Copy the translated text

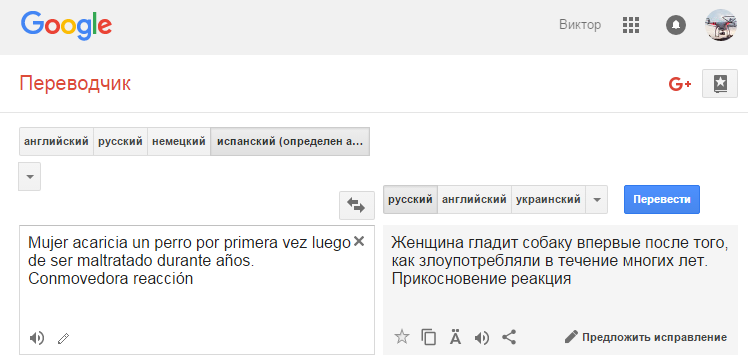click(428, 337)
